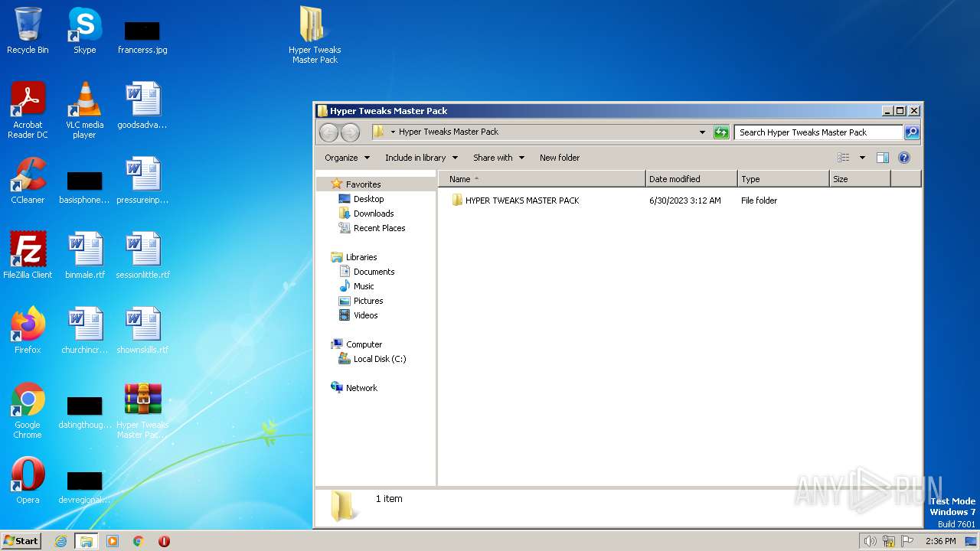Viewport: 980px width, 551px height.
Task: Open the Recycle Bin desktop icon
Action: click(28, 31)
